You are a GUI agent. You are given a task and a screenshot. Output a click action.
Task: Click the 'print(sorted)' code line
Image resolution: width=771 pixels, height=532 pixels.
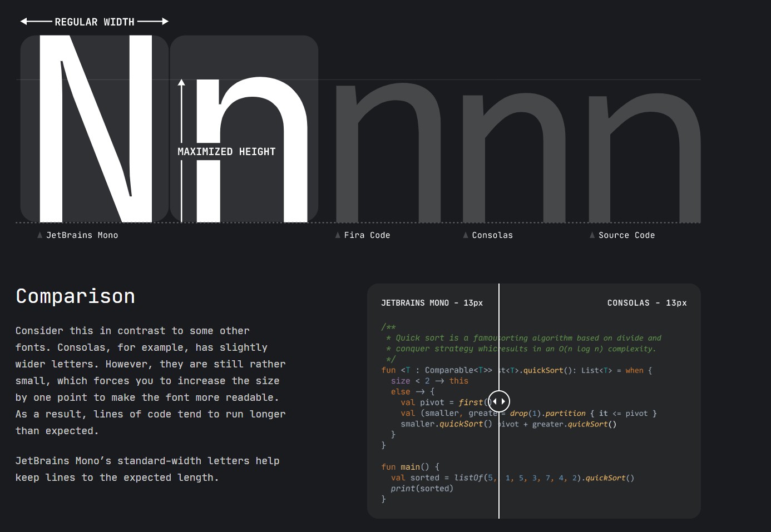click(422, 489)
